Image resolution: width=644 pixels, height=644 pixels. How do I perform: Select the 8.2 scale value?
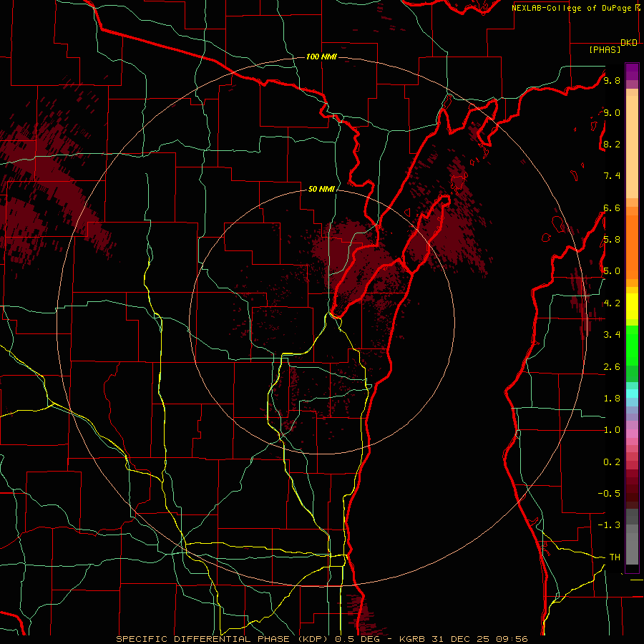point(612,144)
